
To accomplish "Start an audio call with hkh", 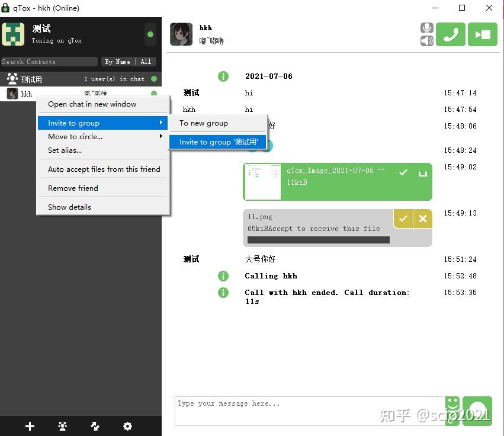I will tap(450, 34).
